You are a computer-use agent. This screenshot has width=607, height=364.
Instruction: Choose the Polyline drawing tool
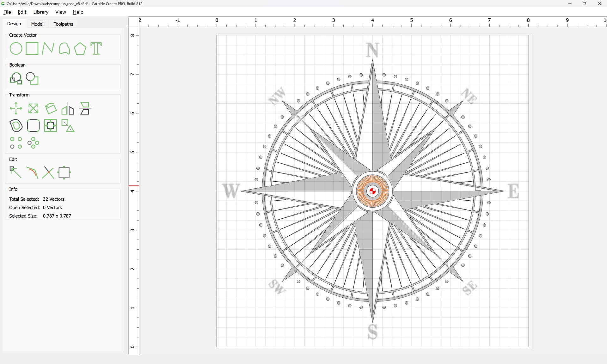point(48,49)
